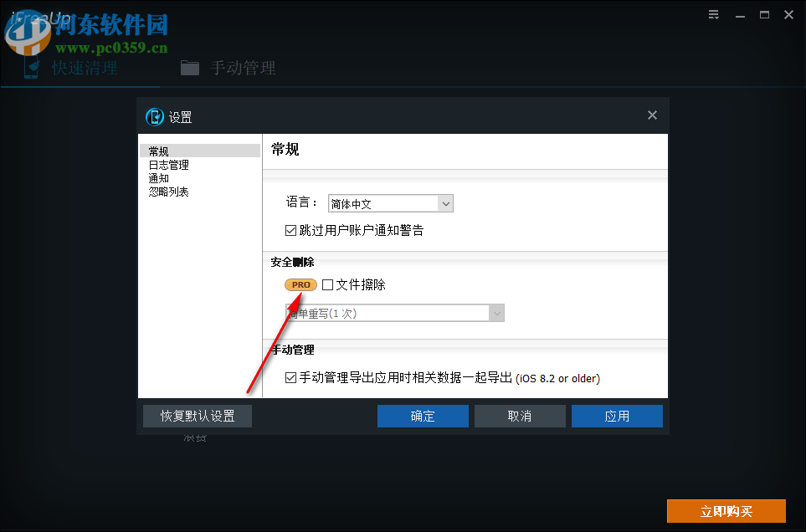Select 通知 in the settings sidebar list
The width and height of the screenshot is (806, 532).
click(159, 177)
